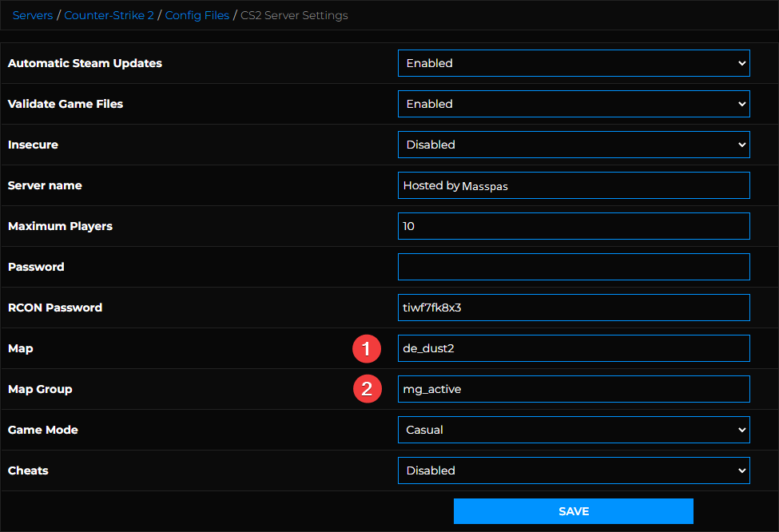Click the CS2 Server Settings breadcrumb text
The height and width of the screenshot is (532, 779).
click(x=294, y=15)
